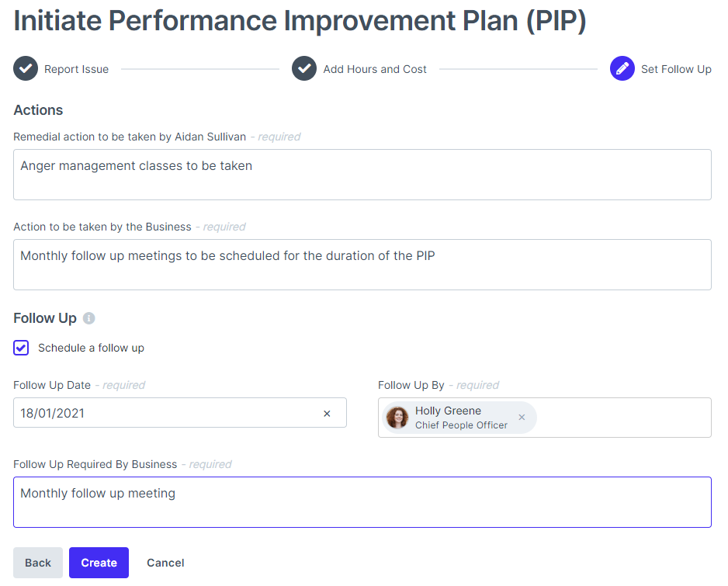Click the Cancel link
The height and width of the screenshot is (586, 728).
tap(165, 563)
